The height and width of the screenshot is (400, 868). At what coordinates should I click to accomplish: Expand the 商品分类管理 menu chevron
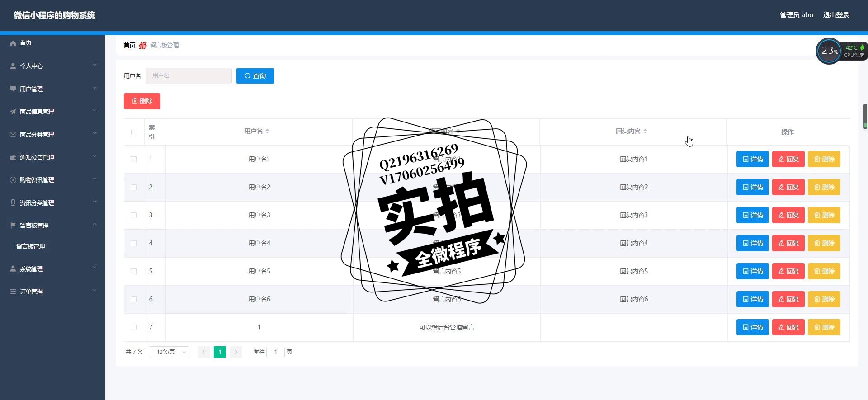(x=94, y=133)
